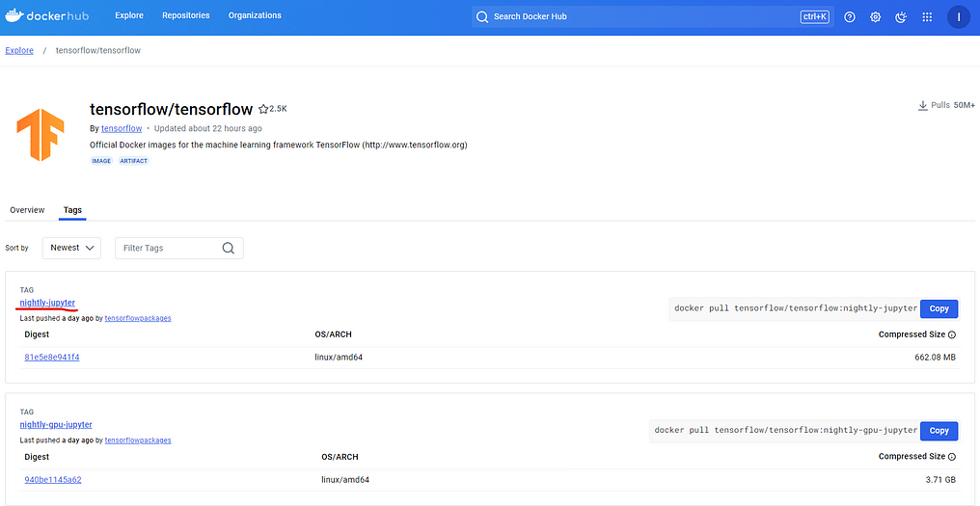The height and width of the screenshot is (506, 980).
Task: Open the Sort by Newest dropdown
Action: pyautogui.click(x=71, y=248)
